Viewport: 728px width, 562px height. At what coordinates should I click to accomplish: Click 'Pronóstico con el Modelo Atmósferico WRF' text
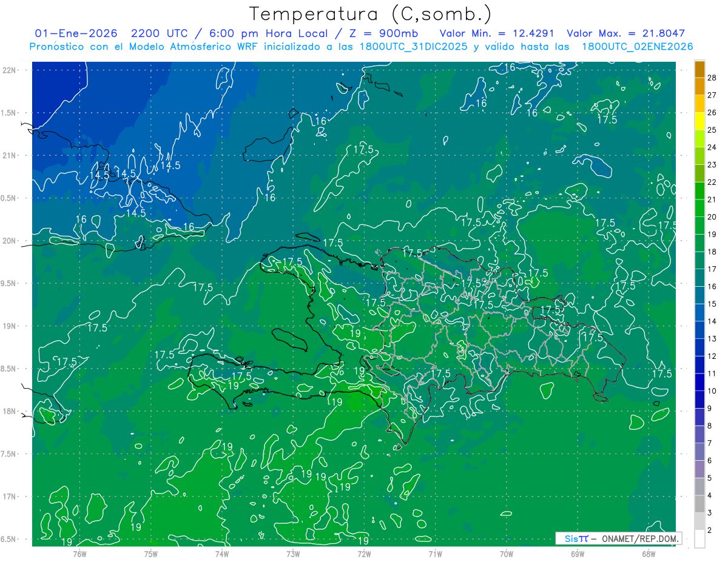point(144,47)
